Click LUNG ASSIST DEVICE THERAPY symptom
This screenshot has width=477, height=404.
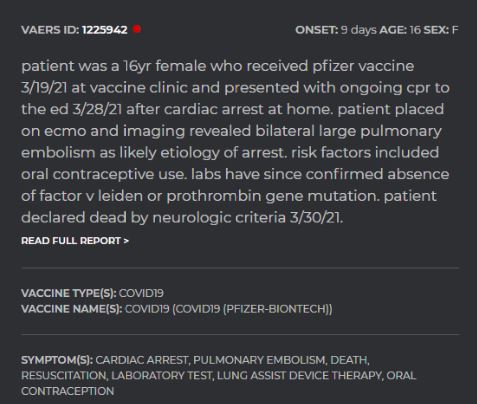(x=300, y=375)
